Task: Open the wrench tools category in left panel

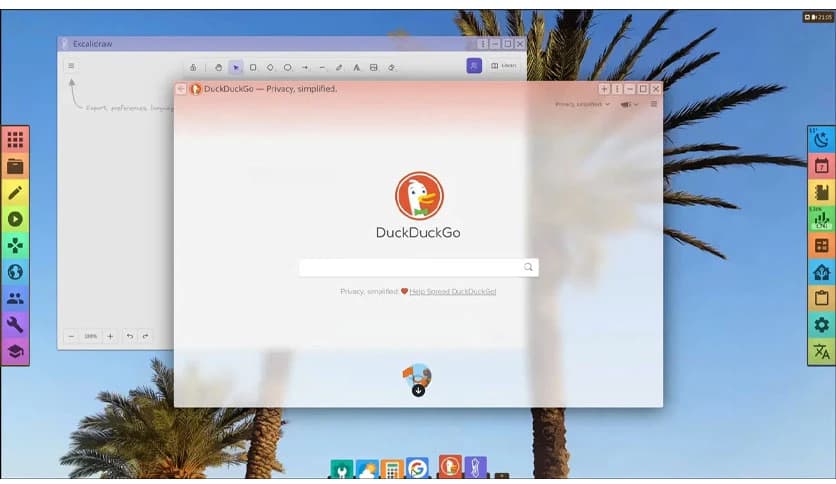Action: pyautogui.click(x=15, y=325)
